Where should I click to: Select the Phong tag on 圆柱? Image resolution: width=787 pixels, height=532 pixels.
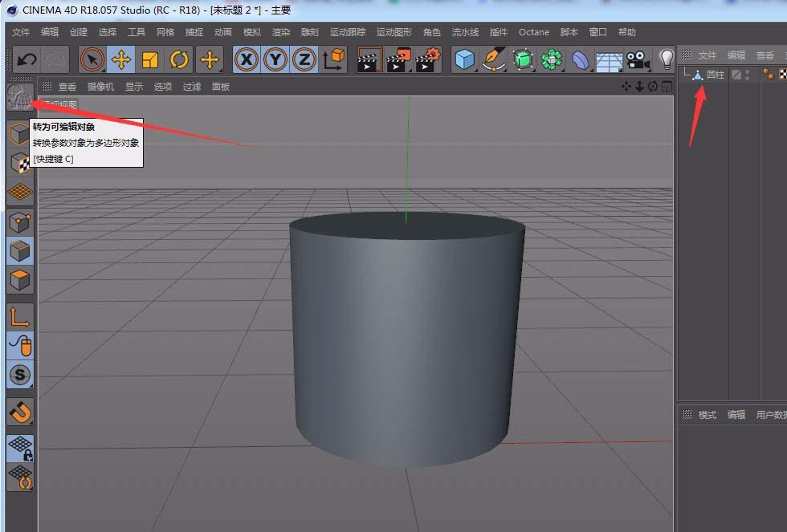pos(768,75)
